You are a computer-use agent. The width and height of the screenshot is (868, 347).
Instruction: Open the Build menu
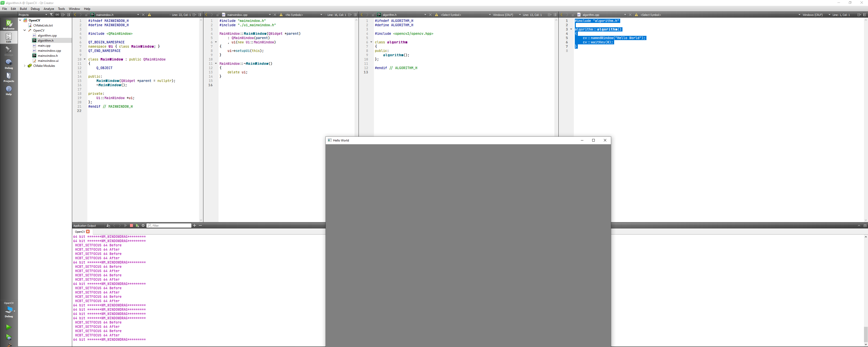pos(23,9)
